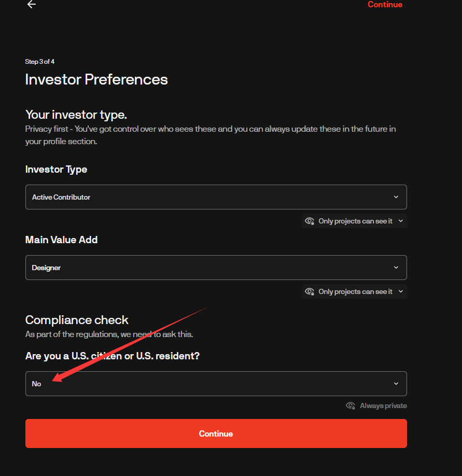Expand the visibility chevron under Main Value Add

pos(400,291)
